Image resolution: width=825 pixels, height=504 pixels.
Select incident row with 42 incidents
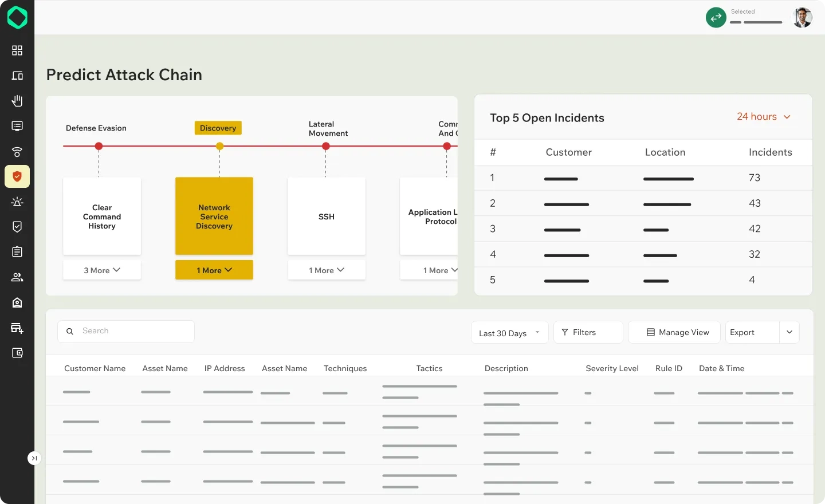(643, 229)
